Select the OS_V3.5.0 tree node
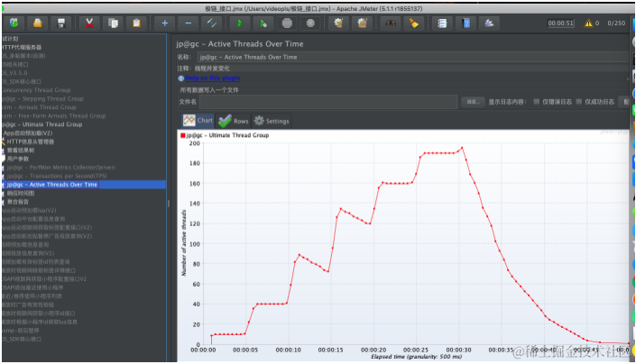Viewport: 636px width, 364px height. 14,73
